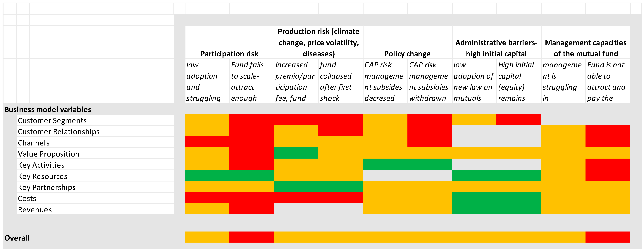Click the Administrative barriers header cell

(496, 48)
